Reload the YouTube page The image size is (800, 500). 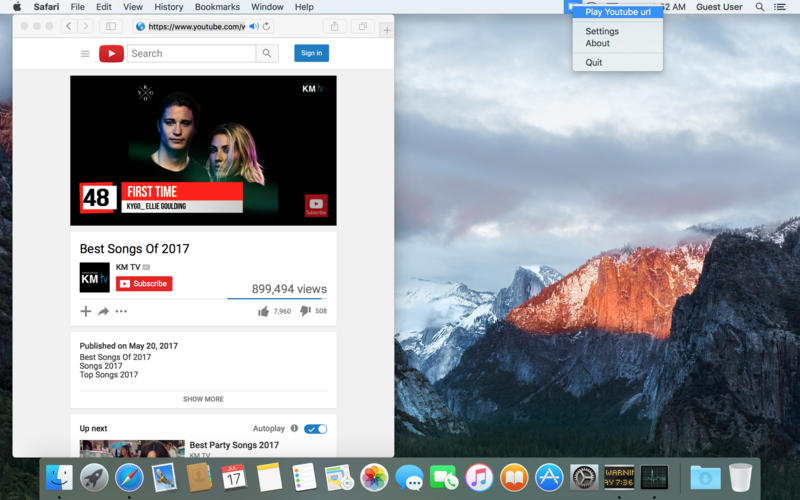pyautogui.click(x=266, y=26)
